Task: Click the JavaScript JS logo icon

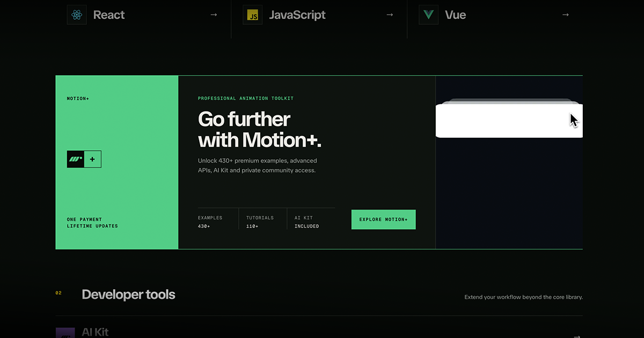Action: coord(253,15)
